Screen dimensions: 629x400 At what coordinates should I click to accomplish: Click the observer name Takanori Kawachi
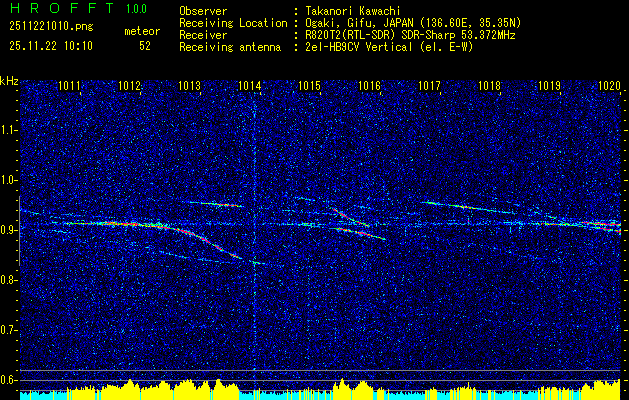(352, 11)
